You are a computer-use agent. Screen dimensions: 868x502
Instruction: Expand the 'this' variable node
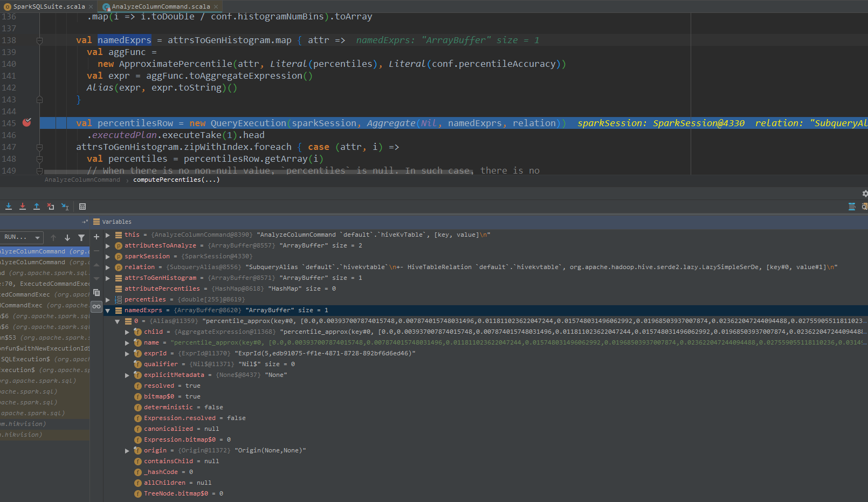[108, 235]
